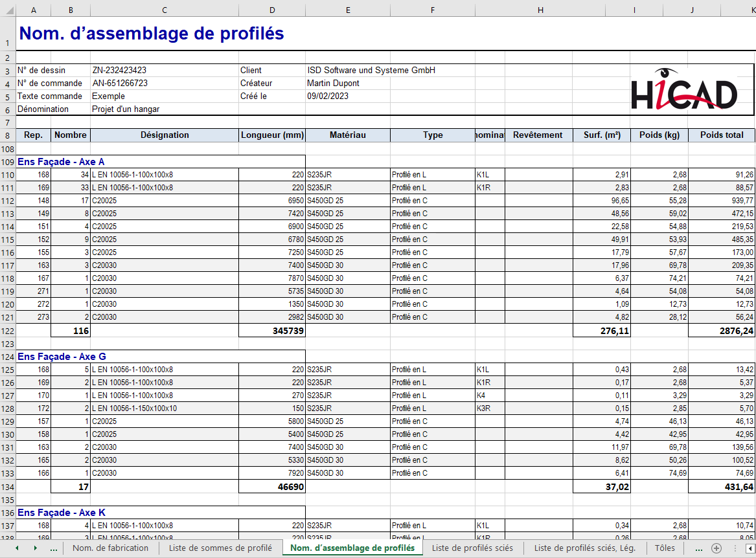Select column A header
The width and height of the screenshot is (756, 558).
pos(33,10)
